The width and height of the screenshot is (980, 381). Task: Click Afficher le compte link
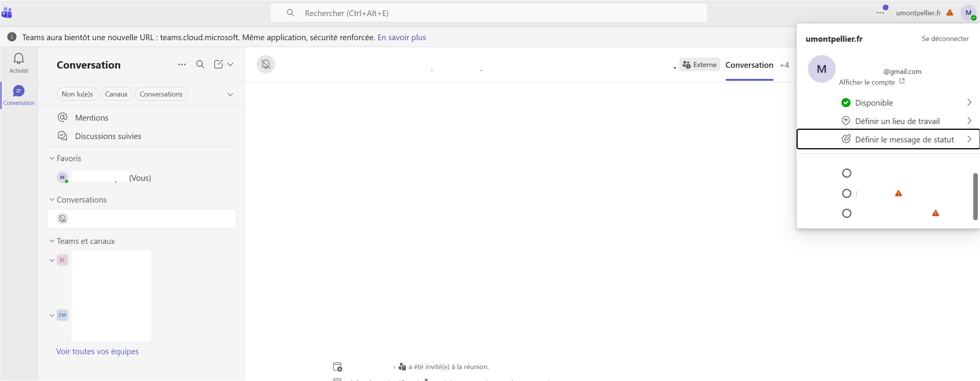pyautogui.click(x=871, y=82)
